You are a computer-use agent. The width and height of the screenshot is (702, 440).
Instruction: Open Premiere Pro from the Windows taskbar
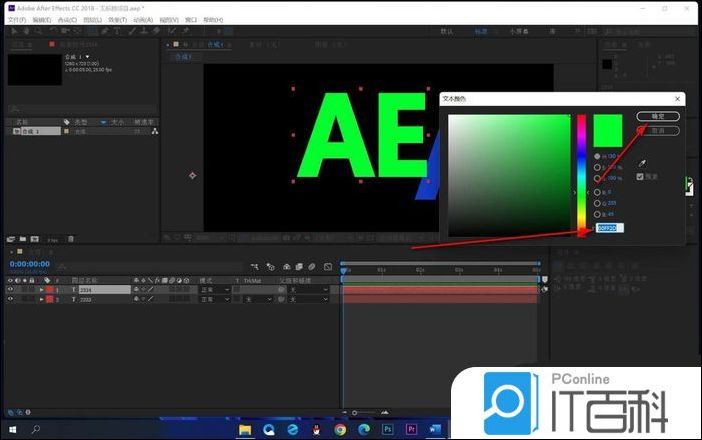point(411,429)
